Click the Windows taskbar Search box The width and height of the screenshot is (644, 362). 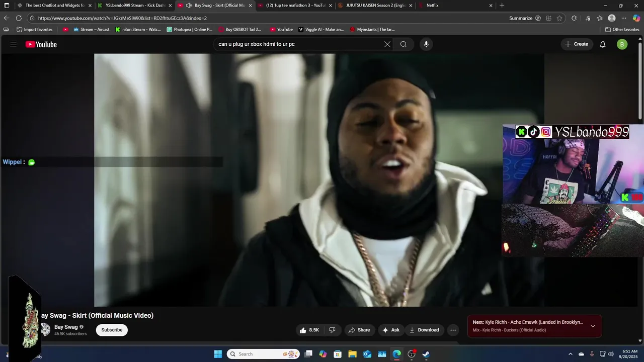263,354
